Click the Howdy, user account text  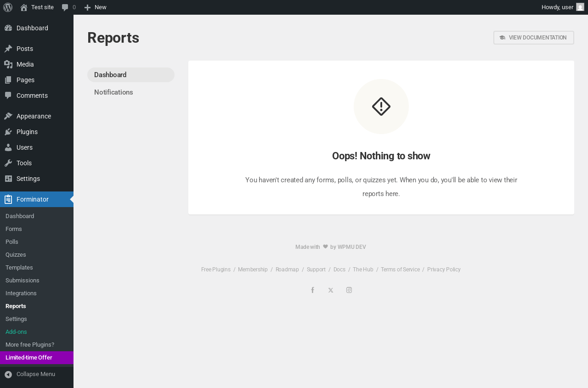pyautogui.click(x=557, y=7)
